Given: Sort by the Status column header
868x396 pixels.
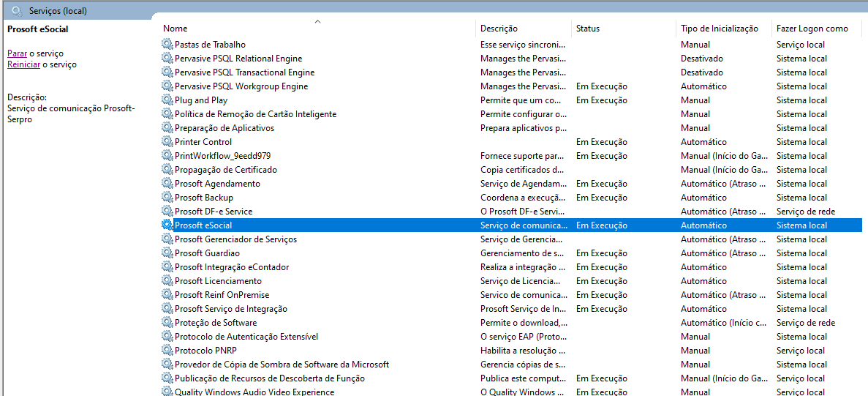Looking at the screenshot, I should pos(587,29).
